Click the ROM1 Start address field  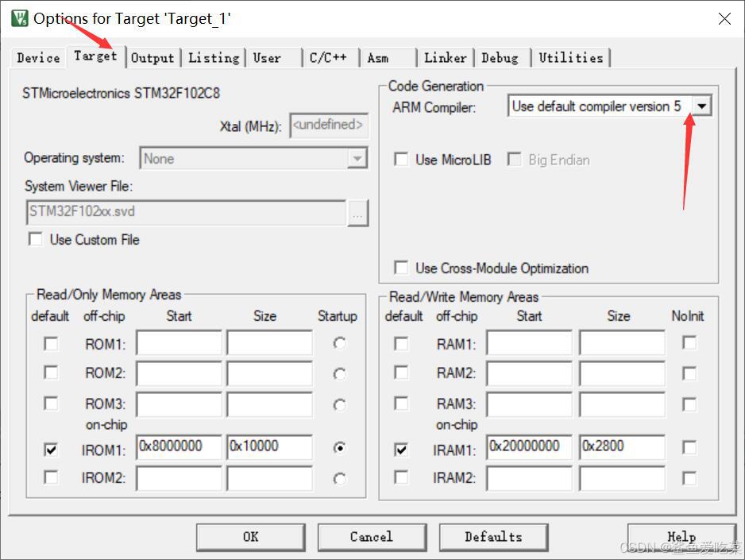pyautogui.click(x=179, y=343)
